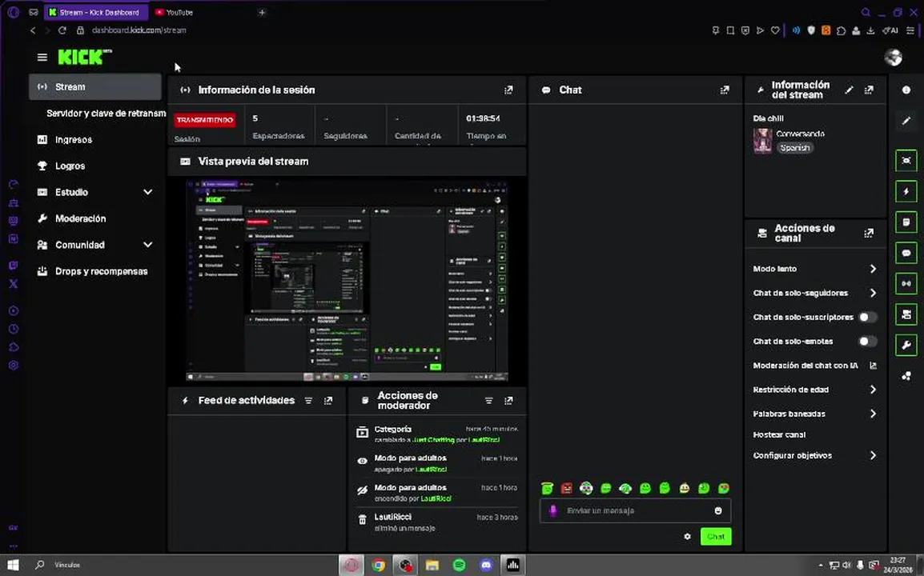Open Spotify from the taskbar
Viewport: 924px width, 576px height.
tap(459, 565)
